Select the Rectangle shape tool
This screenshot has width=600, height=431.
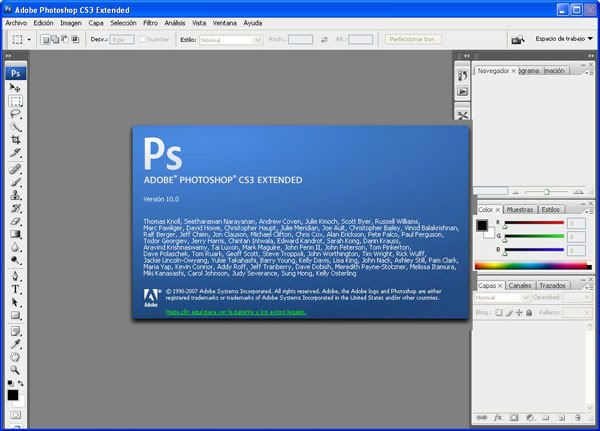[15, 315]
